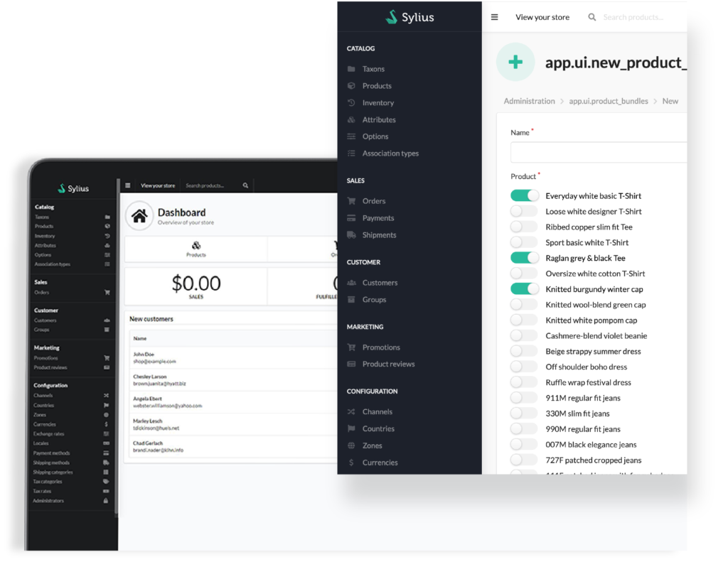Click the green plus icon beside page title
The width and height of the screenshot is (728, 562).
tap(515, 63)
